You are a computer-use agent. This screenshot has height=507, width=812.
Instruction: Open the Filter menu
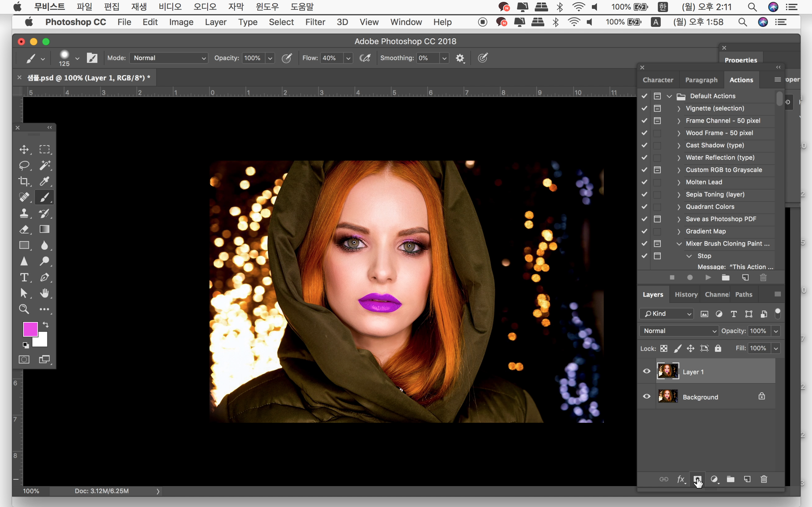coord(315,22)
